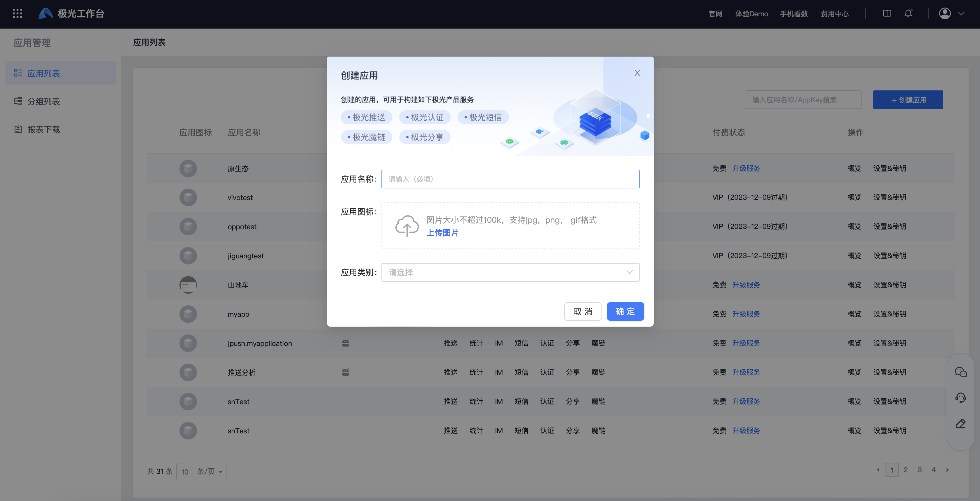Expand the 应用类别 dropdown
The image size is (980, 501).
tap(510, 273)
